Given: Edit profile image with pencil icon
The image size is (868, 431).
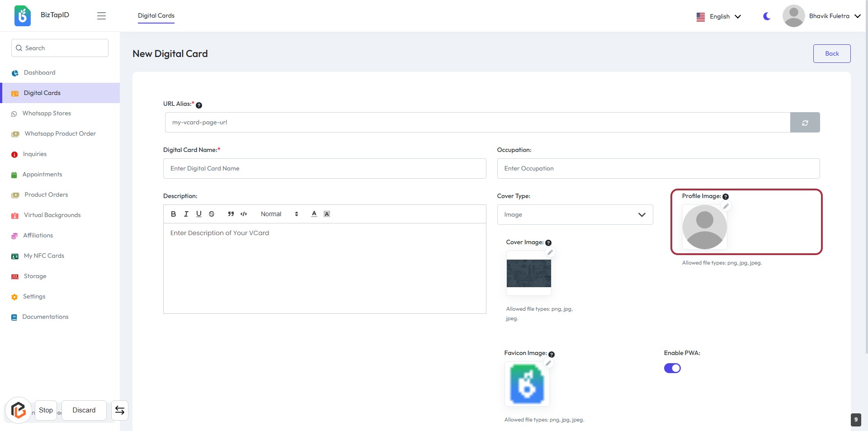Looking at the screenshot, I should point(726,206).
